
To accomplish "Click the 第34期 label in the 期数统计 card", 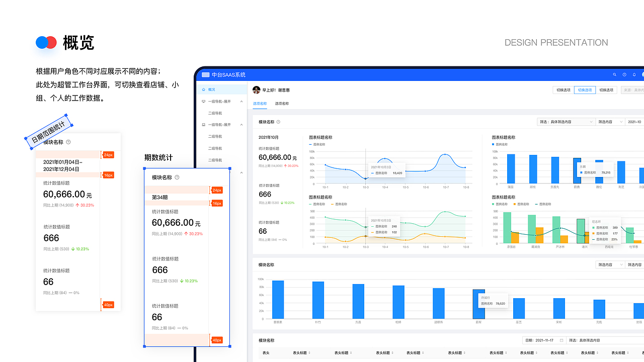I will (160, 197).
